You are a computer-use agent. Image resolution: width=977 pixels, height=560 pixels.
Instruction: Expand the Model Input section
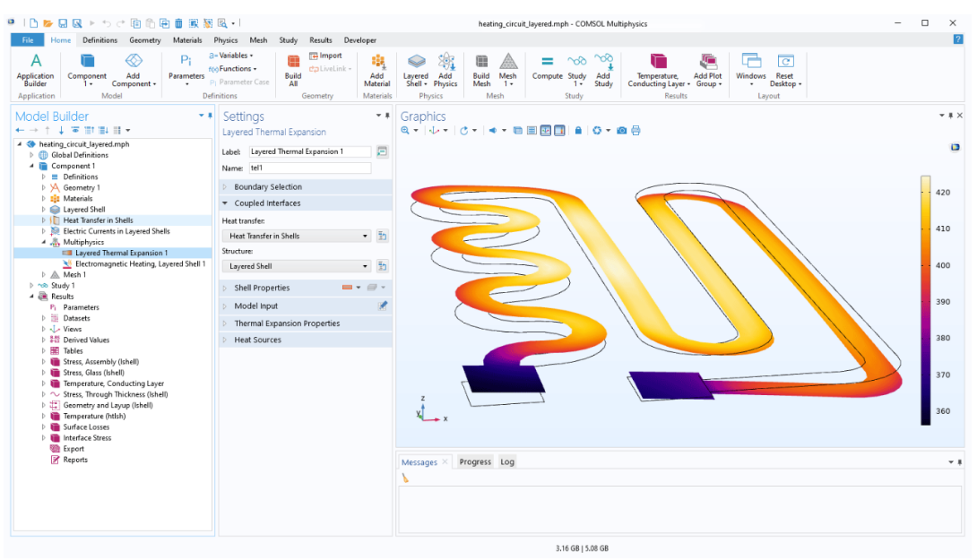click(225, 306)
